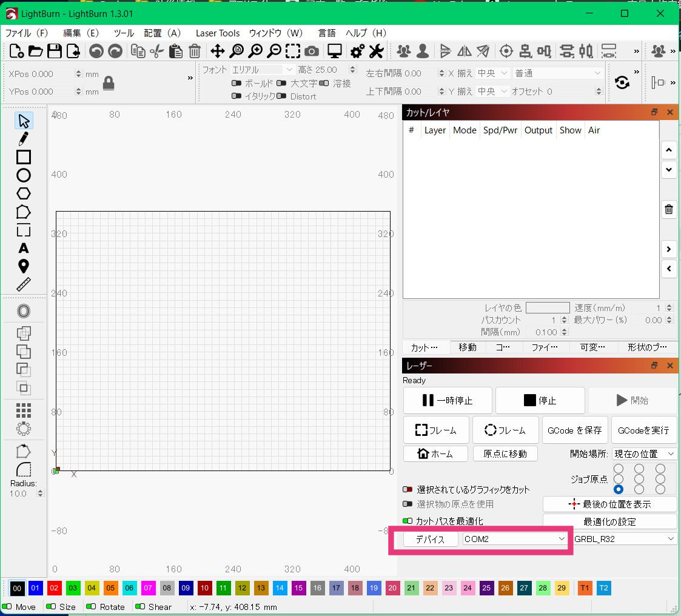Open the ツール menu
The height and width of the screenshot is (616, 681).
[x=124, y=33]
